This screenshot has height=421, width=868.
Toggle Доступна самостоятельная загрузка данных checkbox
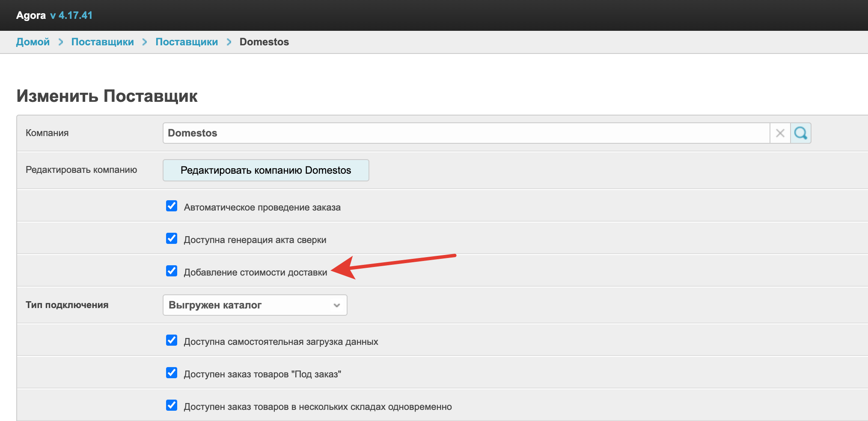(172, 340)
